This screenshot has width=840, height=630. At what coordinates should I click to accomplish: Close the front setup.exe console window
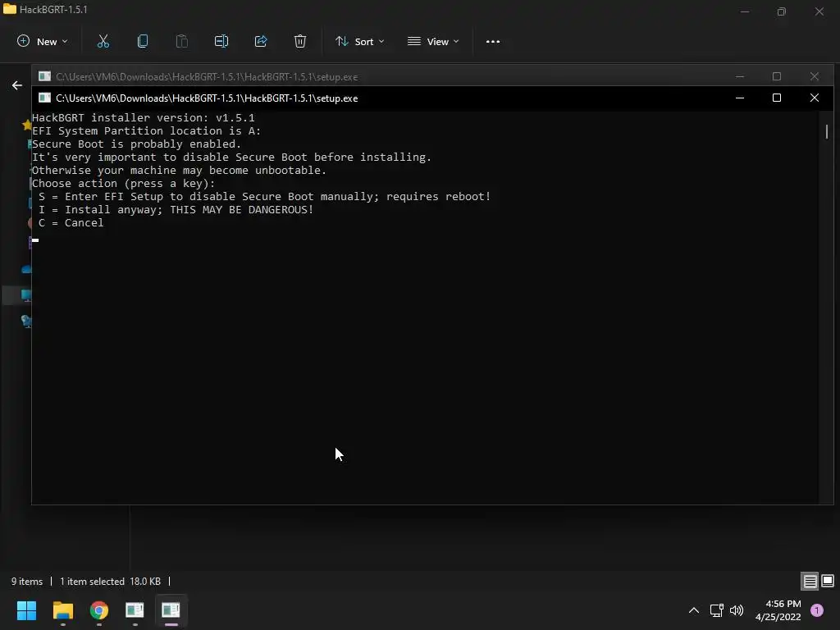click(x=815, y=98)
